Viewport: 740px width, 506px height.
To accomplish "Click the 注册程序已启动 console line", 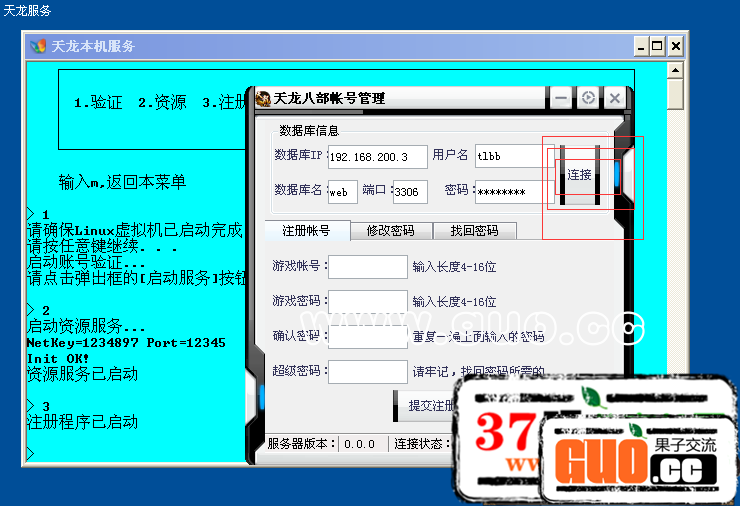I will 82,422.
